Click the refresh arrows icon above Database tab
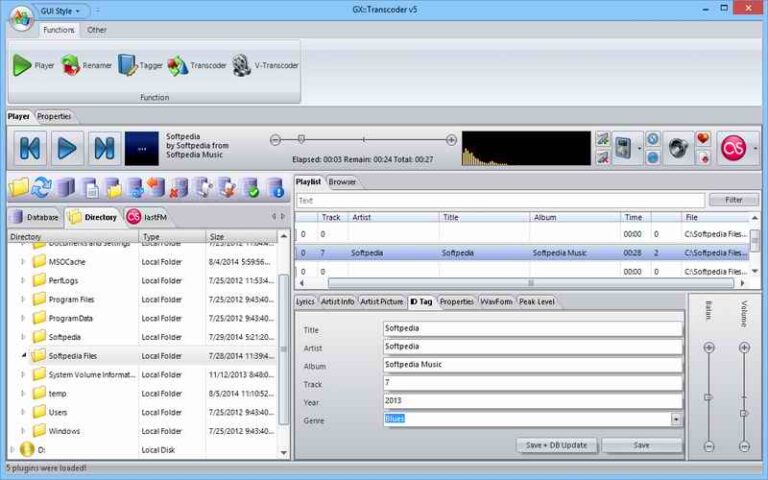The width and height of the screenshot is (768, 480). pos(41,187)
